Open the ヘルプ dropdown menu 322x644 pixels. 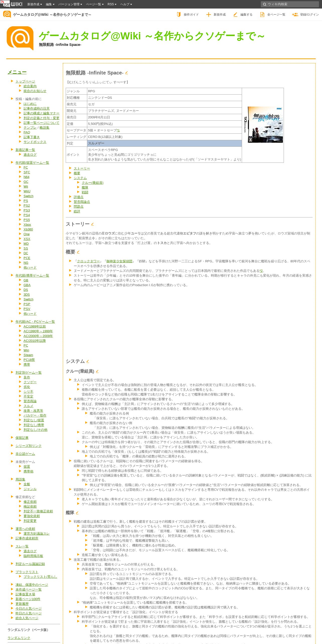point(126,4)
